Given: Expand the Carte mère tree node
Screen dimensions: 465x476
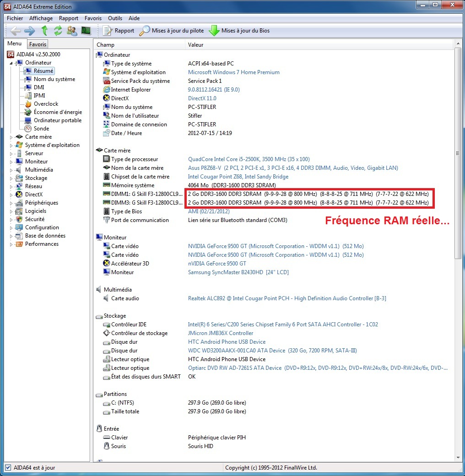Looking at the screenshot, I should click(x=11, y=137).
